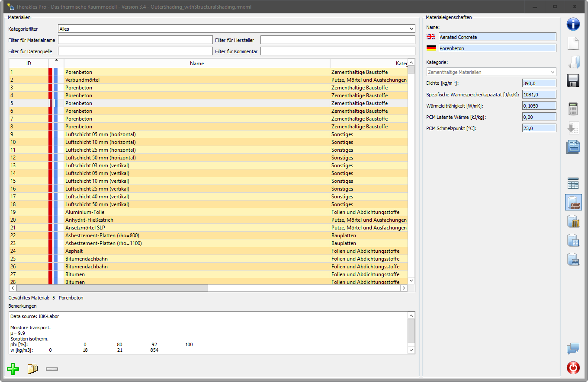Focus the Filter für Datenquelle input

point(135,51)
